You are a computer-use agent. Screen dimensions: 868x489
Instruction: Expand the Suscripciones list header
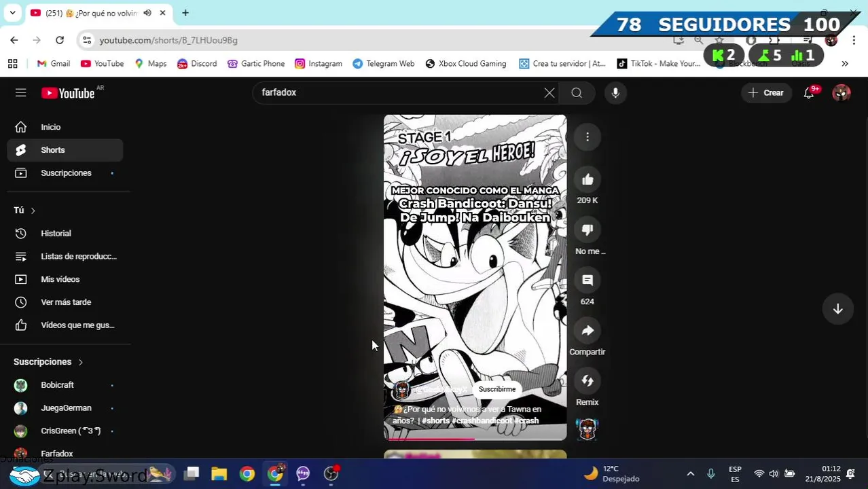(48, 362)
